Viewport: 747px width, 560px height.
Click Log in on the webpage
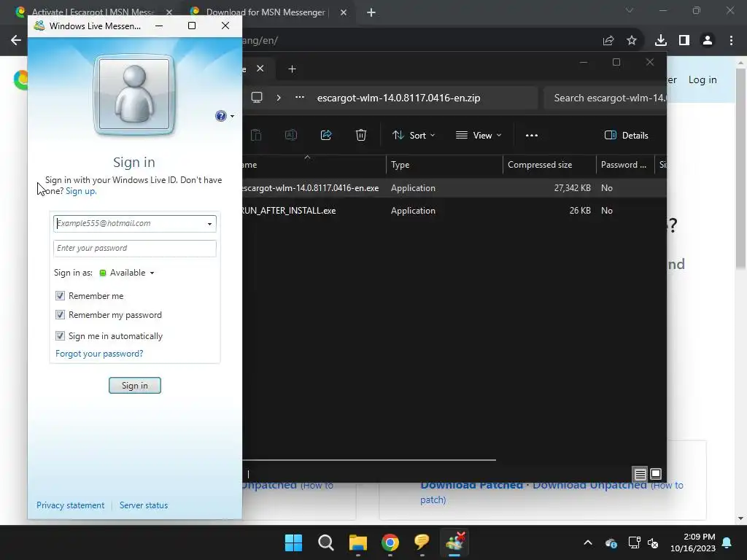coord(703,80)
